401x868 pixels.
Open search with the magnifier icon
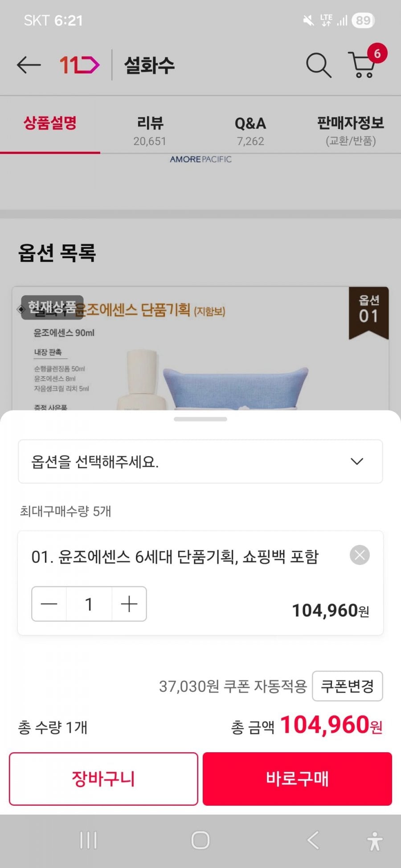pyautogui.click(x=318, y=65)
